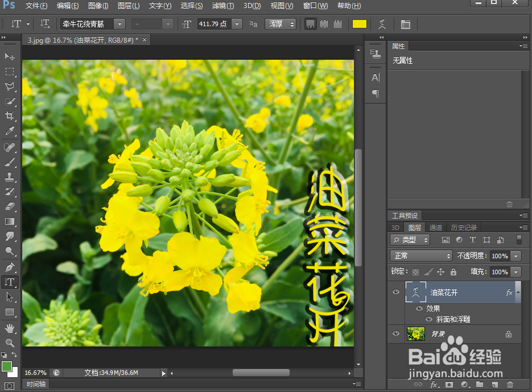Open the blend mode dropdown showing 正常
532x392 pixels.
click(421, 256)
